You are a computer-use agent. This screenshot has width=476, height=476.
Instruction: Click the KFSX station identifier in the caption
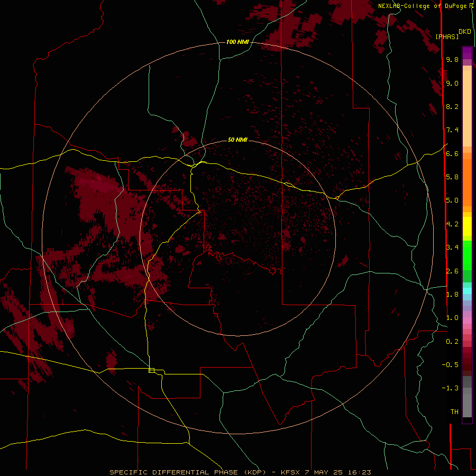pyautogui.click(x=291, y=472)
